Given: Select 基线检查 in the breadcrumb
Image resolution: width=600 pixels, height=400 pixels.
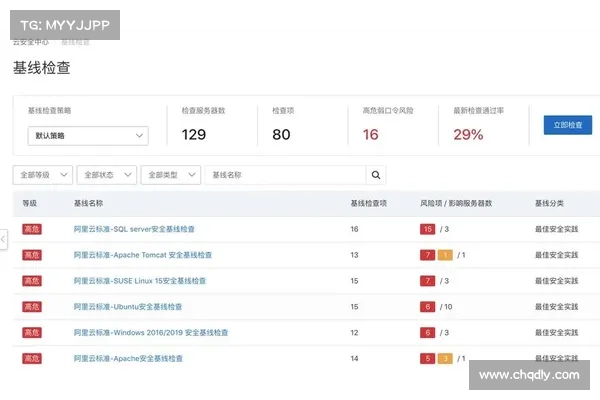Looking at the screenshot, I should click(x=75, y=42).
